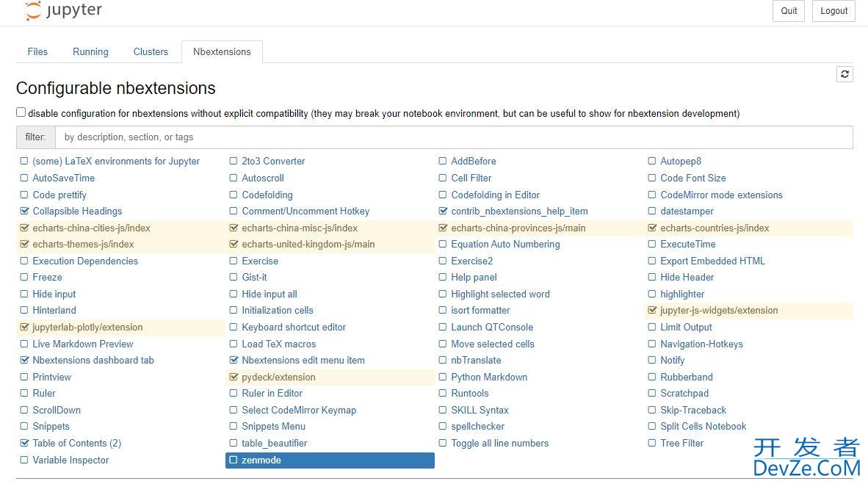The height and width of the screenshot is (484, 868).
Task: Disable the Collapsible Headings extension
Action: tap(24, 211)
